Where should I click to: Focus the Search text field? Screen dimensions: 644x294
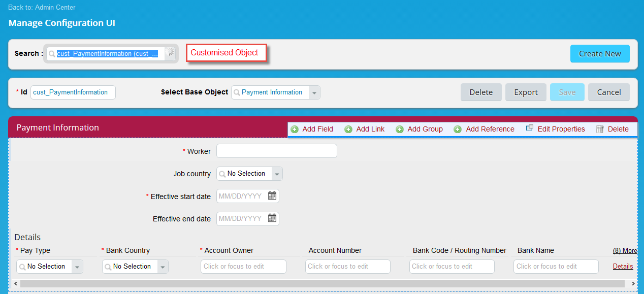[x=110, y=53]
